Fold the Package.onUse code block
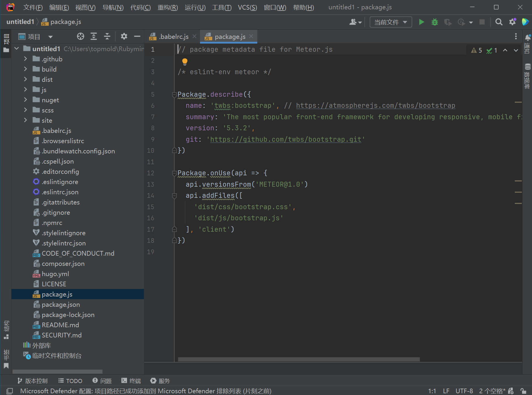532x395 pixels. [x=174, y=173]
